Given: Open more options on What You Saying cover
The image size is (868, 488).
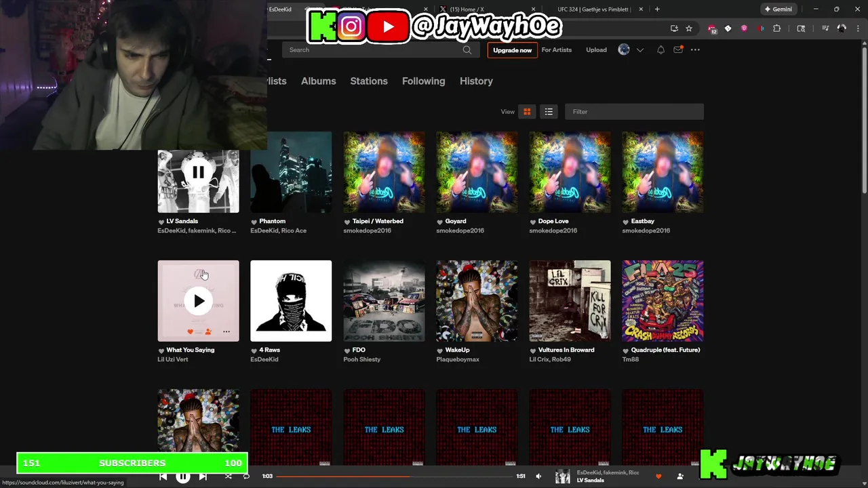Looking at the screenshot, I should click(226, 332).
